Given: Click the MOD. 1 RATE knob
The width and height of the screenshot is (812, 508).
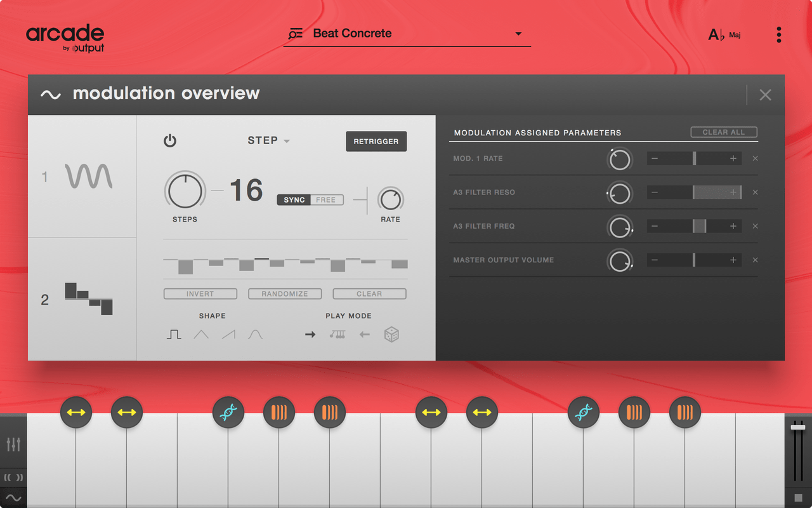Looking at the screenshot, I should pyautogui.click(x=620, y=159).
